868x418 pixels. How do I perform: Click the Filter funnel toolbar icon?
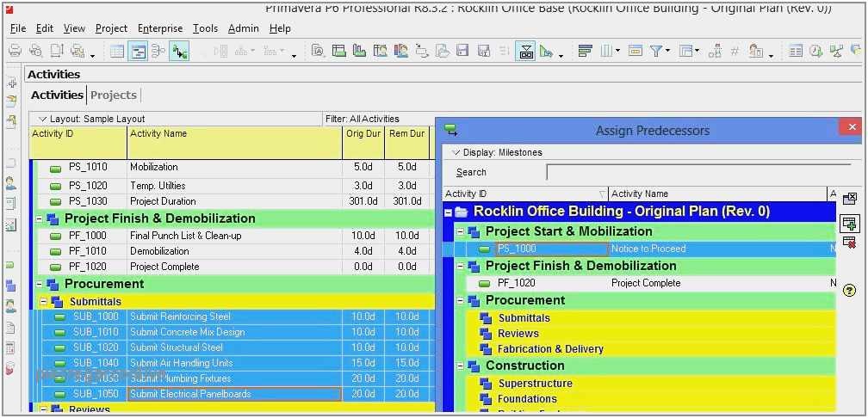(657, 52)
